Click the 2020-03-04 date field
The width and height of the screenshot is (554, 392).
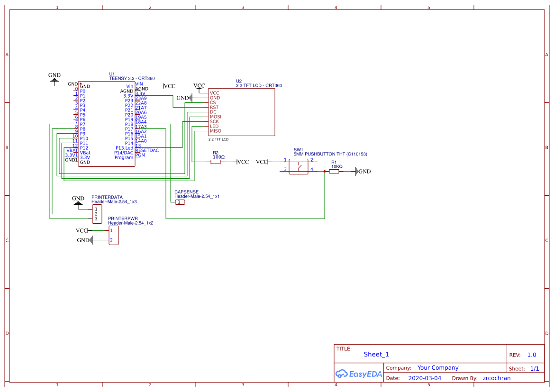425,378
